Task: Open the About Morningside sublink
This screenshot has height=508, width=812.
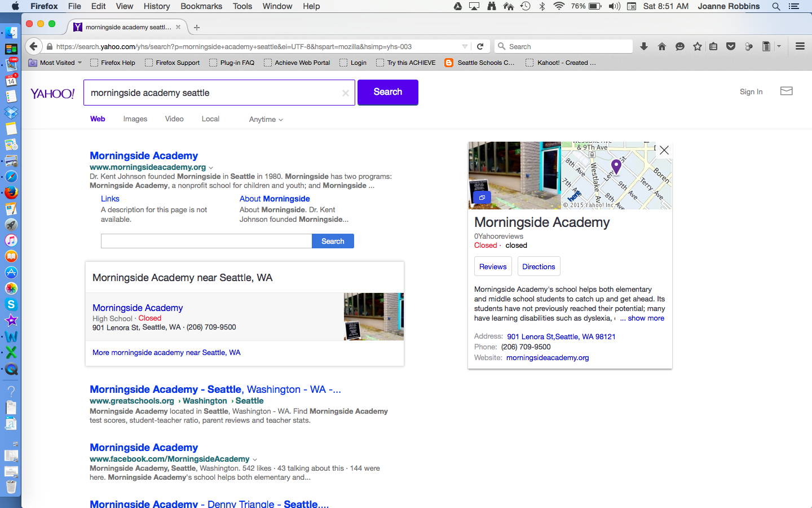Action: tap(275, 199)
